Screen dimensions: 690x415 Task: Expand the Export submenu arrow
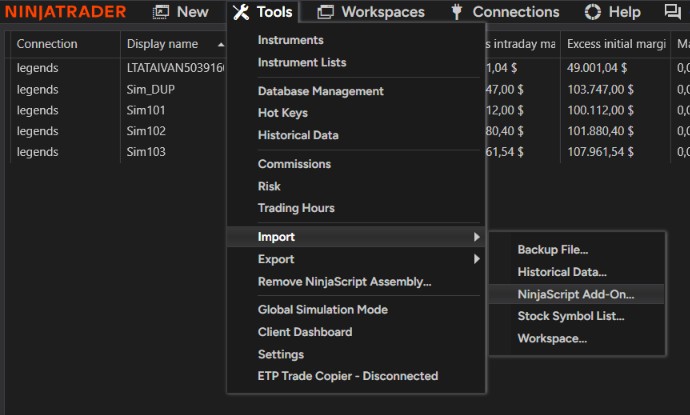coord(477,259)
